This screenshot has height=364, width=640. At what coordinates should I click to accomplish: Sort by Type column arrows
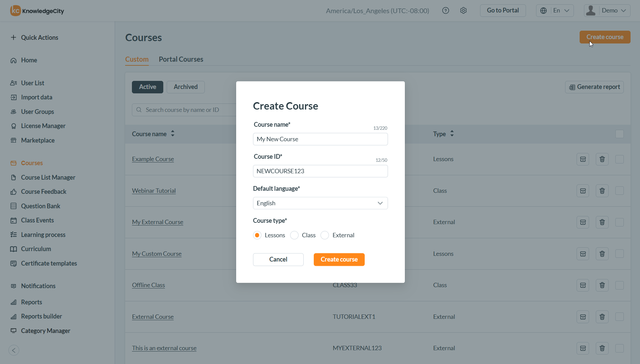coord(452,134)
